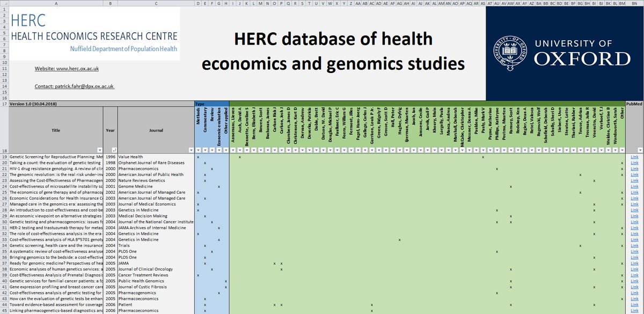Select the HERC Health Economics Research Centre logo
The height and width of the screenshot is (314, 644).
pyautogui.click(x=94, y=33)
